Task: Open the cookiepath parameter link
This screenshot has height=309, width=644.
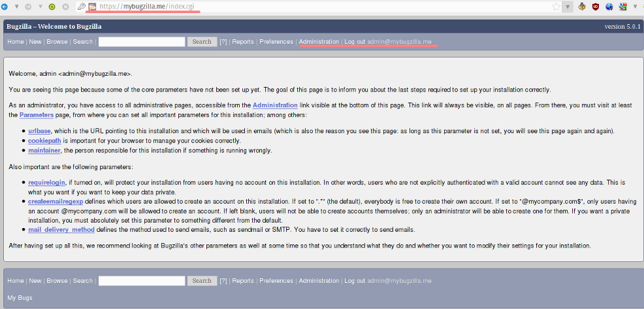Action: click(x=45, y=140)
